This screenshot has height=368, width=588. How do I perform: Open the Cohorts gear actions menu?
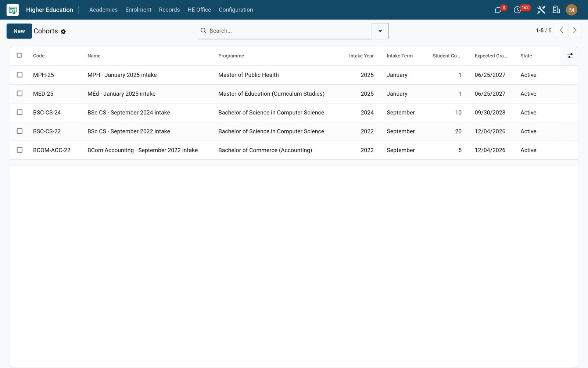(x=63, y=32)
